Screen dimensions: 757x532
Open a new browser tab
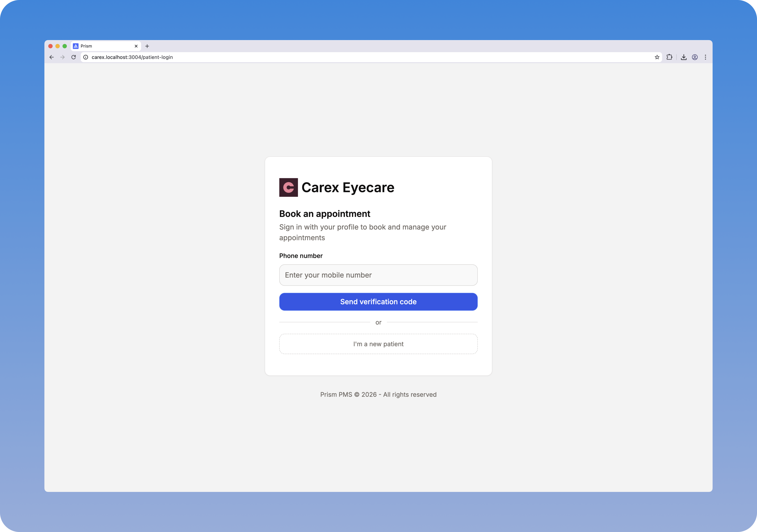147,46
